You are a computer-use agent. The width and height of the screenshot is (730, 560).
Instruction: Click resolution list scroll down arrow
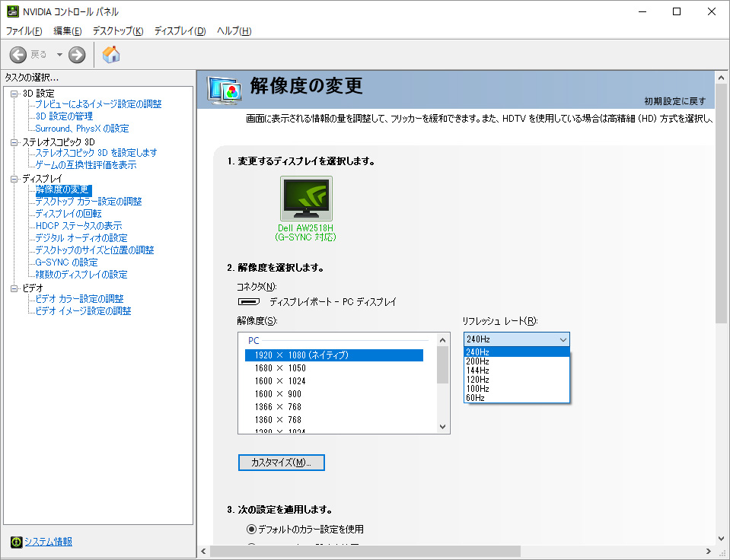[442, 427]
